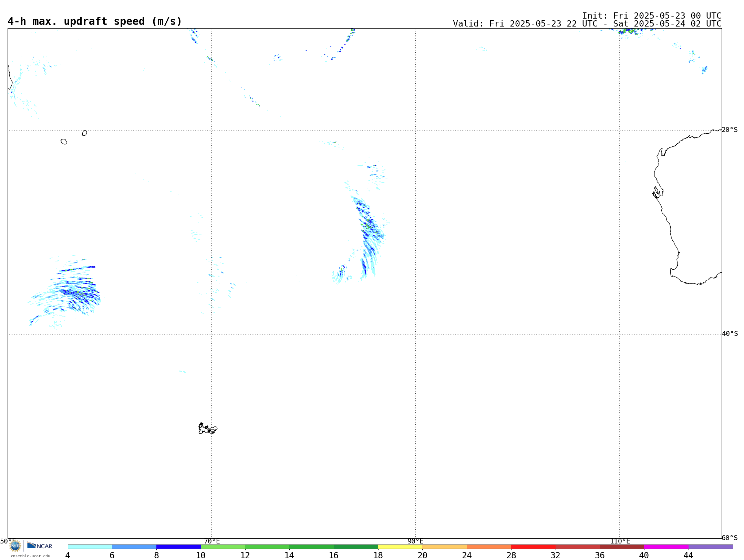The width and height of the screenshot is (744, 560).
Task: Click the 'Init: Fri 2025-05-23 00 UTC' text
Action: 652,16
